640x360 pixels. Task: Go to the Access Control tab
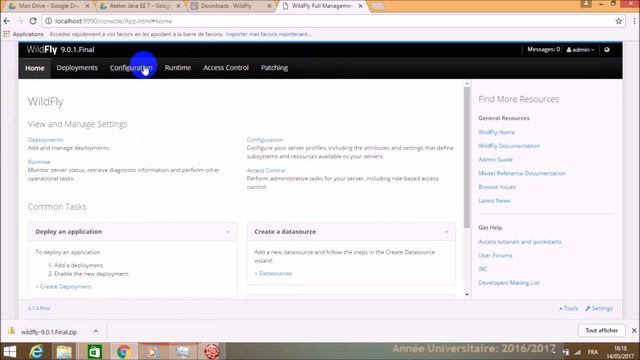click(226, 68)
